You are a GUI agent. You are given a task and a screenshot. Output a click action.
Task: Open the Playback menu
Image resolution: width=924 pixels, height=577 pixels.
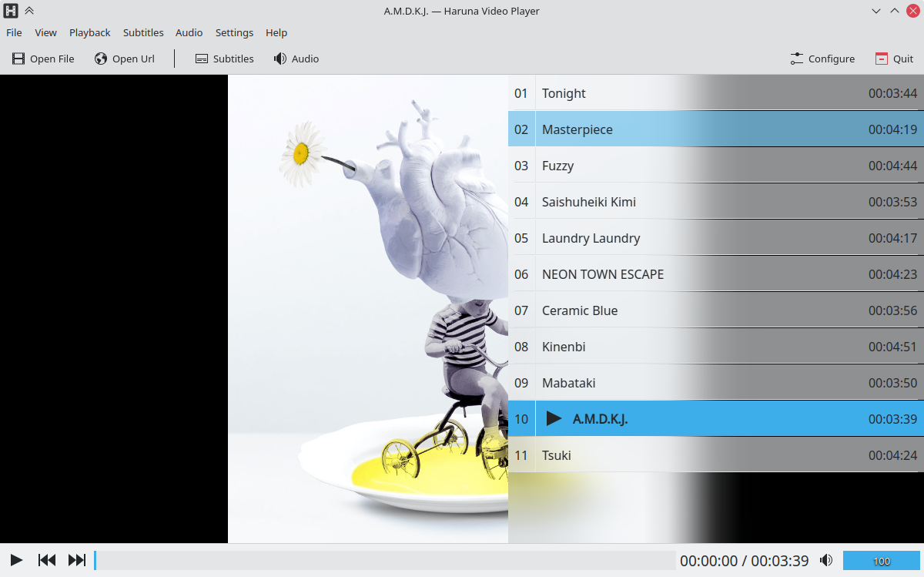tap(89, 32)
